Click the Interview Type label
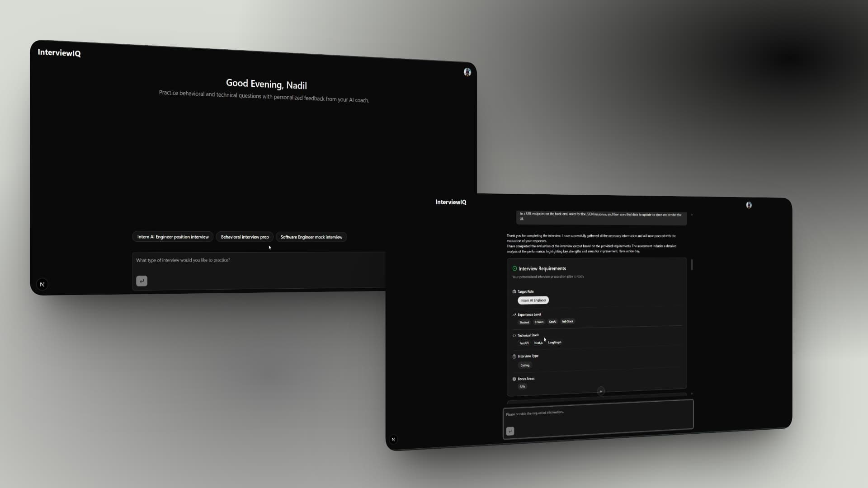Image resolution: width=868 pixels, height=488 pixels. (x=528, y=356)
